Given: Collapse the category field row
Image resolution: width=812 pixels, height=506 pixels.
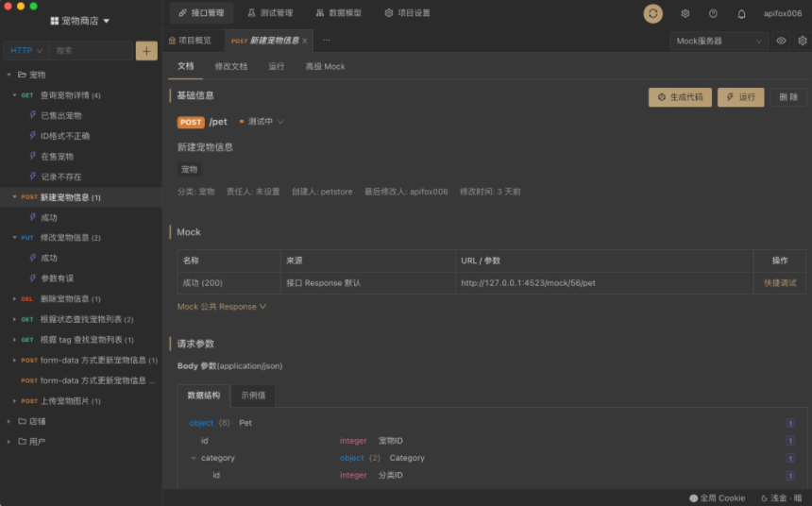Looking at the screenshot, I should pos(194,458).
